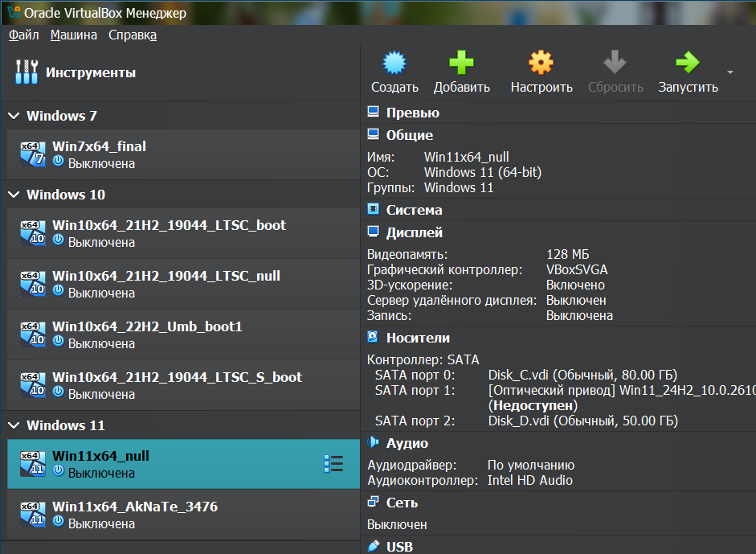Click the OS icon of Win10x64_21H2_19044_LTSC_boot
The height and width of the screenshot is (554, 756).
click(x=33, y=233)
